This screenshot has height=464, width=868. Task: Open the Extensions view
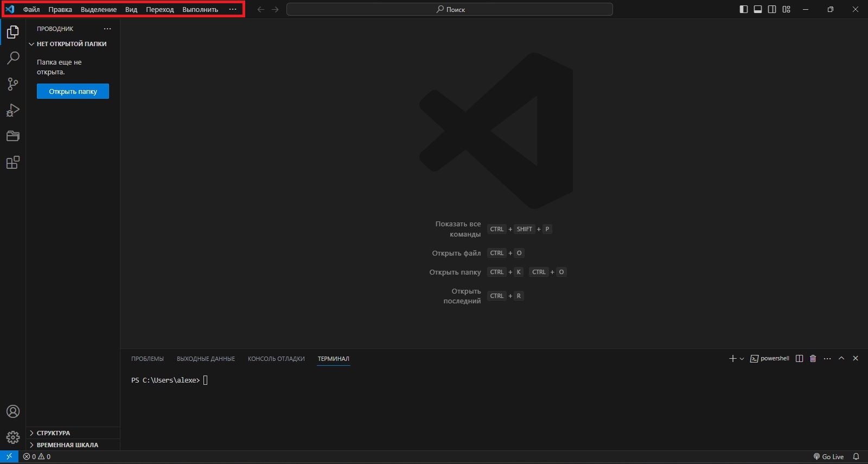tap(13, 162)
